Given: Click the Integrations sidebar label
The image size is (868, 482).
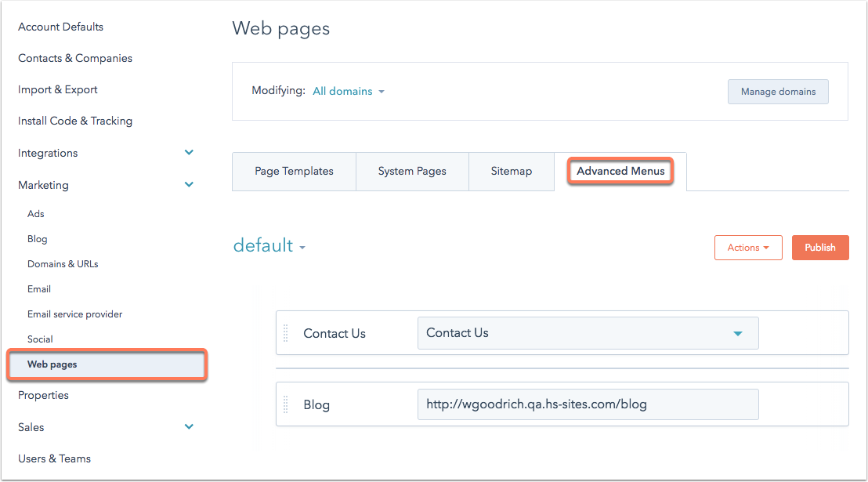Looking at the screenshot, I should tap(48, 153).
